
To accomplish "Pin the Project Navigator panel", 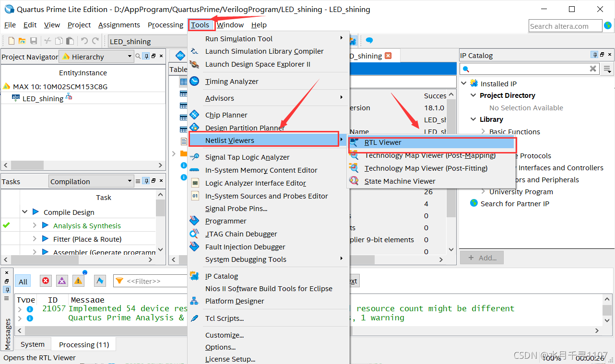I will coord(146,56).
